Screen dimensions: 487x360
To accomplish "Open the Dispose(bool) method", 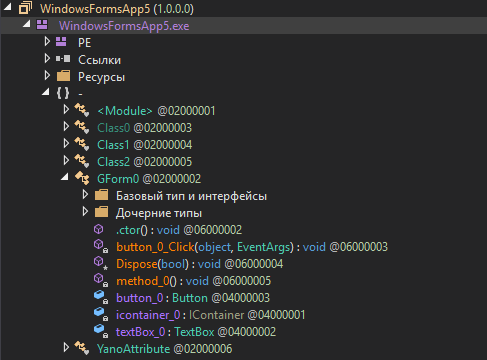I will point(199,264).
